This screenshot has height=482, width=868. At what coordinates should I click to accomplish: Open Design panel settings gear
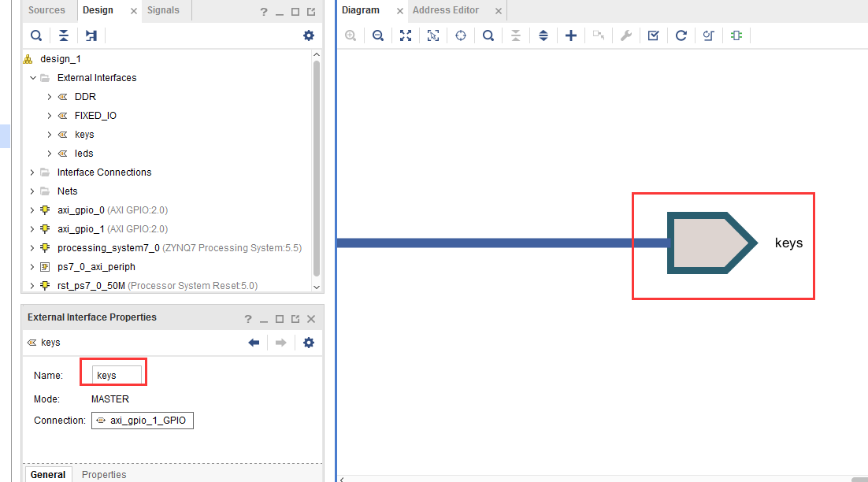click(309, 35)
